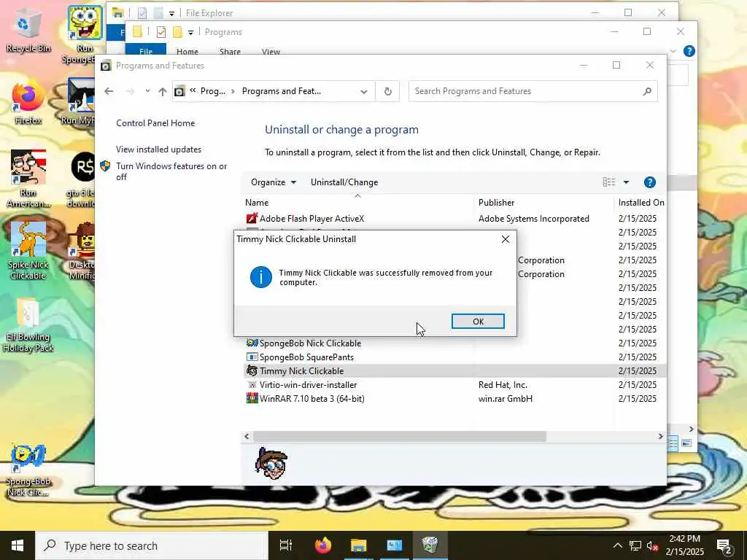Image resolution: width=747 pixels, height=560 pixels.
Task: Open quick access toolbar dropdown in Programs window
Action: pos(190,32)
